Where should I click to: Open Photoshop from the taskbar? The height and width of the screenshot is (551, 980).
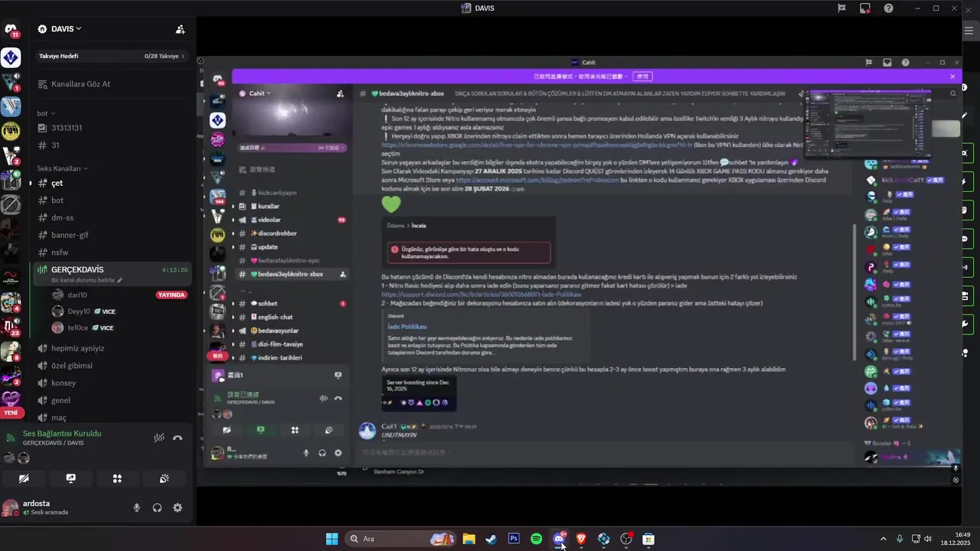pyautogui.click(x=514, y=539)
